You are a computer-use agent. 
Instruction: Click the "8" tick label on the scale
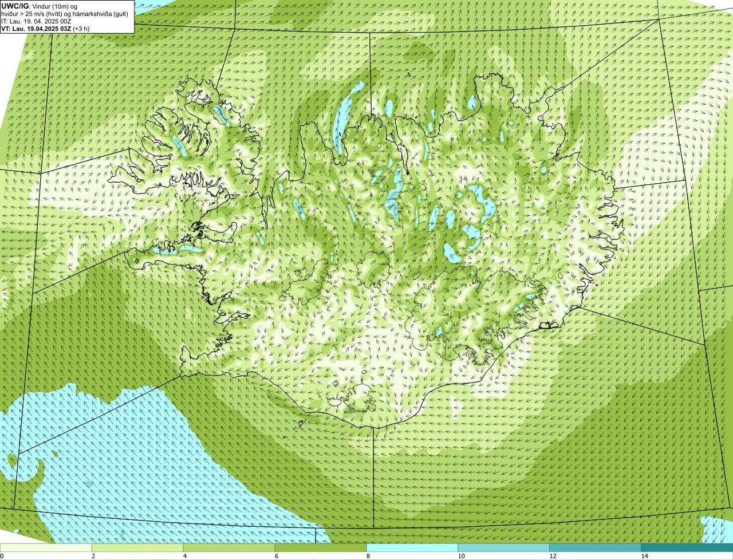[368, 556]
